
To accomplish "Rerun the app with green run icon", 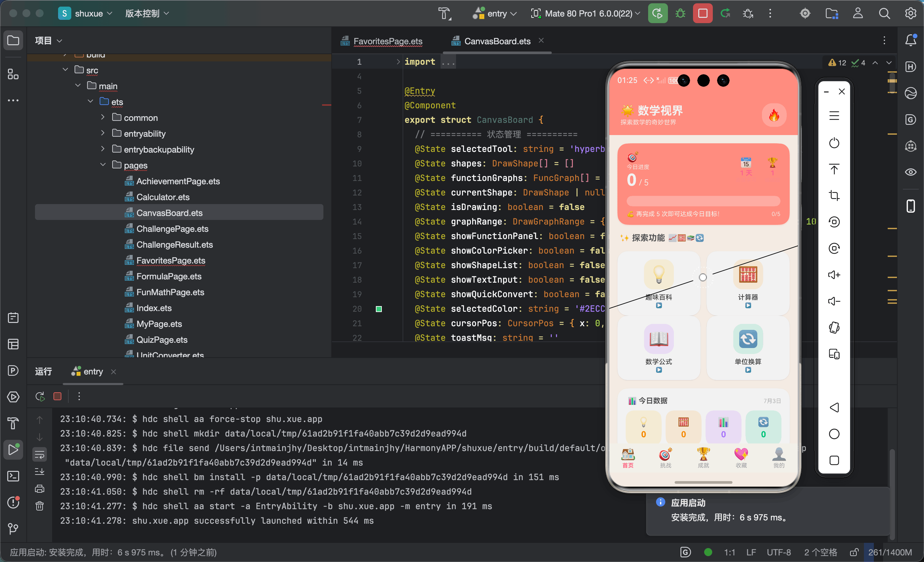I will (x=658, y=14).
